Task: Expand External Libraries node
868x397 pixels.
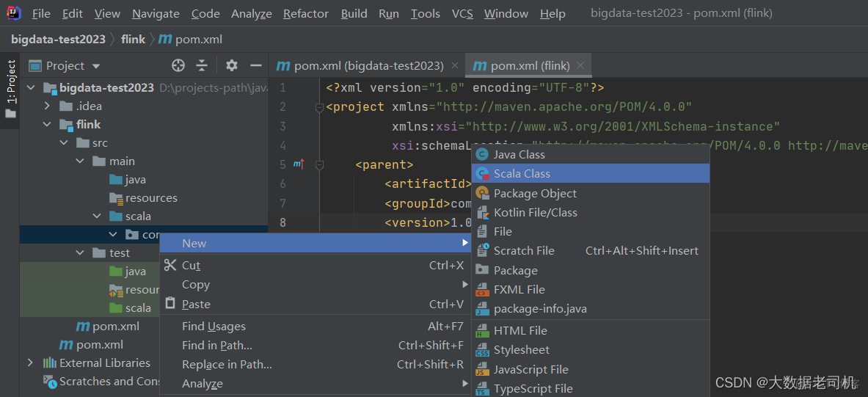Action: (30, 363)
